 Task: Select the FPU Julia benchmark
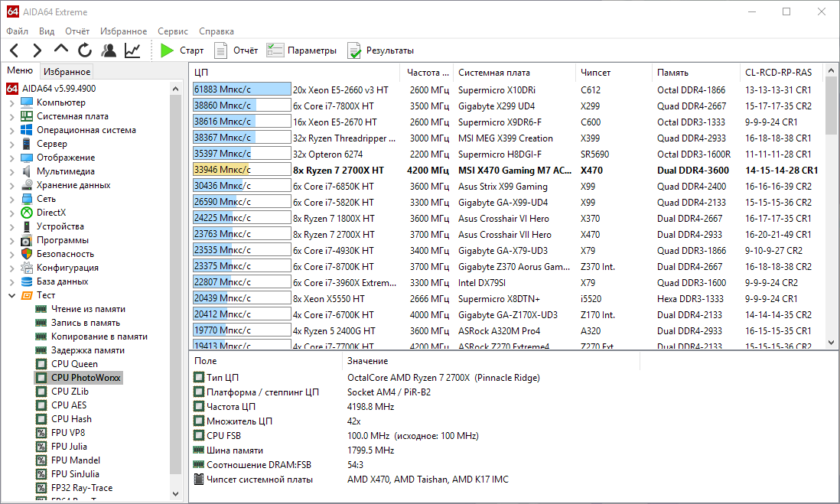pos(69,446)
